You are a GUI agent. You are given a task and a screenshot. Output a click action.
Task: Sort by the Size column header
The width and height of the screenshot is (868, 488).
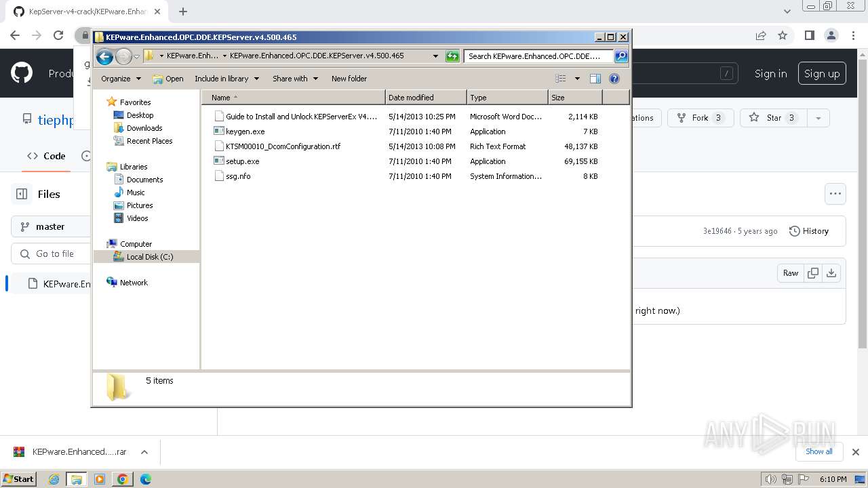(575, 98)
